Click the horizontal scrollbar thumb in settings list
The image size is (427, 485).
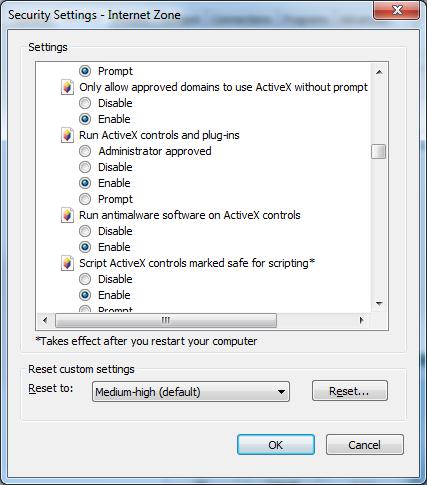(x=166, y=321)
